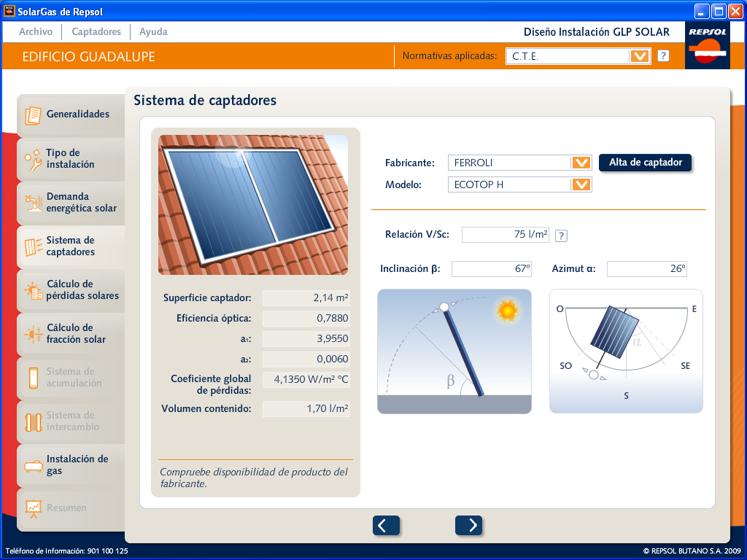The image size is (747, 560).
Task: Click the Tipo de instalación wrench icon
Action: coord(33,160)
